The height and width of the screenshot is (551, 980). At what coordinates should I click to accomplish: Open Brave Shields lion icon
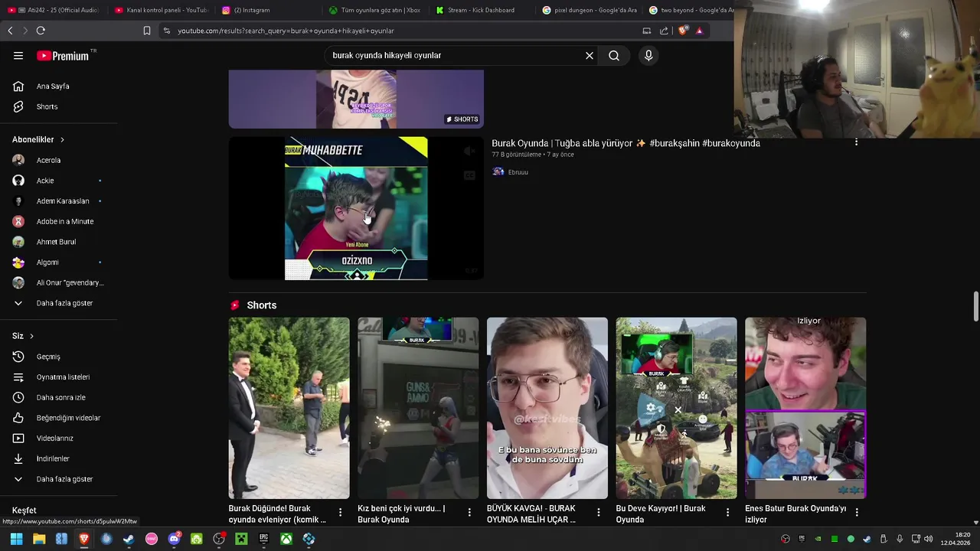pyautogui.click(x=684, y=31)
